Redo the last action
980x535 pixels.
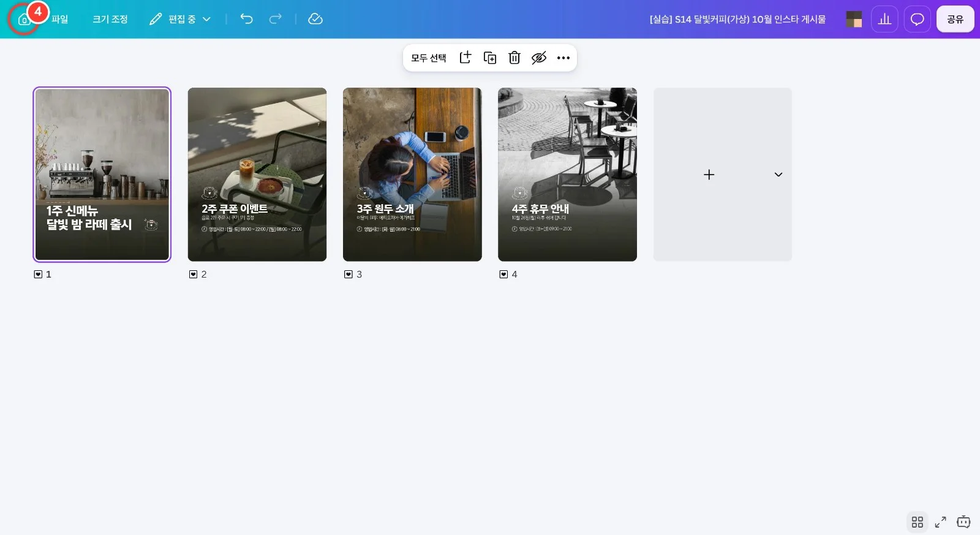(x=276, y=19)
